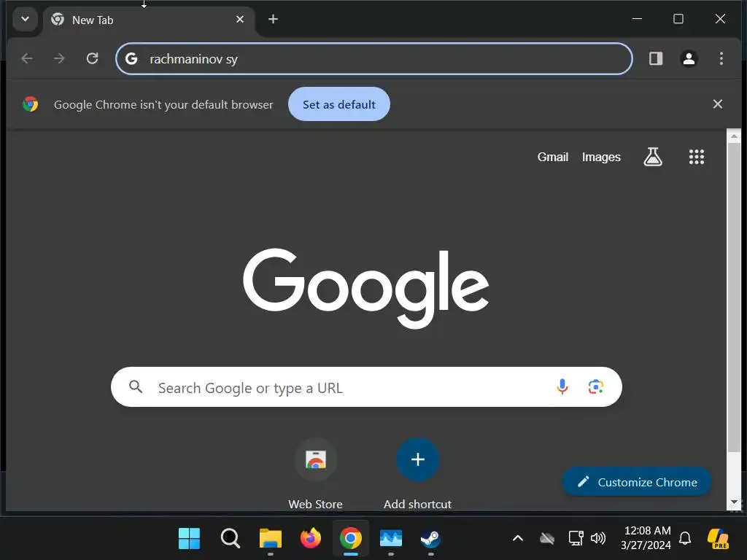Search by image with Google Lens icon

[595, 386]
